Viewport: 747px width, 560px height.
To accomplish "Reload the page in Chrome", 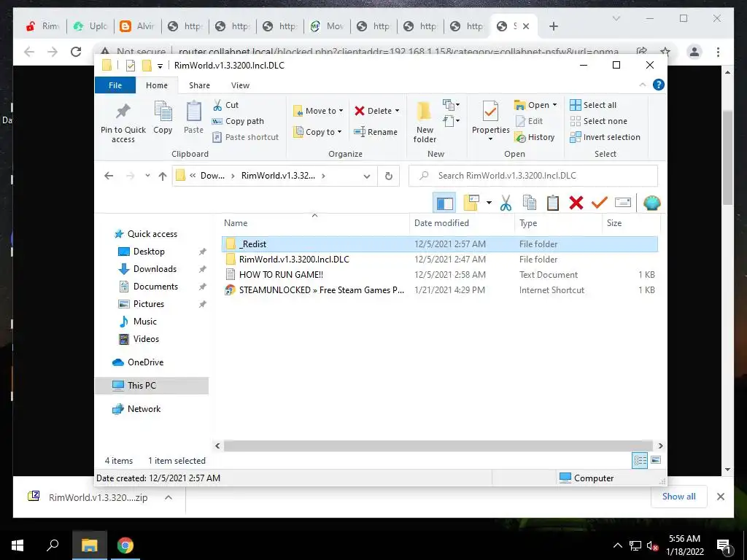I will click(76, 52).
